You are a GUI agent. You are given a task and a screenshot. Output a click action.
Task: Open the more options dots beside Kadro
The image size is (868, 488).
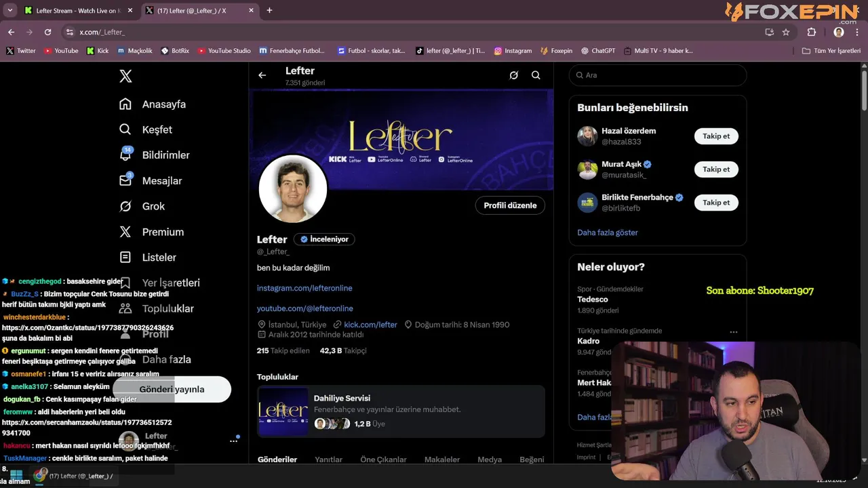733,332
